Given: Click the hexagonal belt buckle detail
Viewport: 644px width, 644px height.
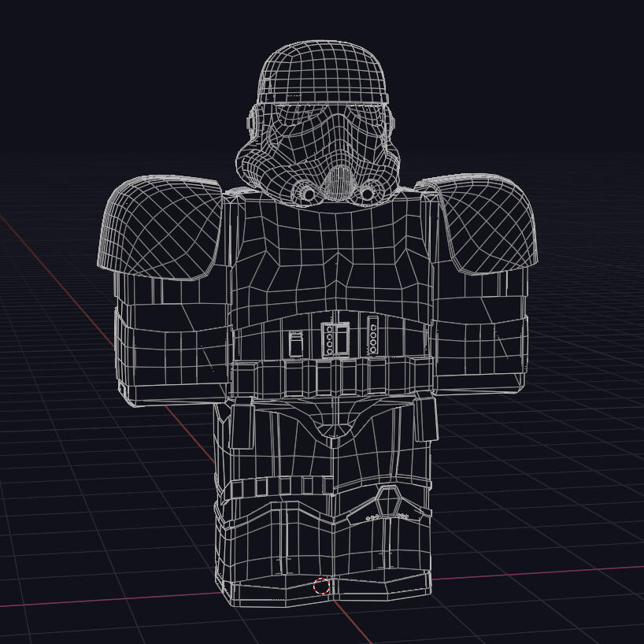Looking at the screenshot, I should [390, 502].
